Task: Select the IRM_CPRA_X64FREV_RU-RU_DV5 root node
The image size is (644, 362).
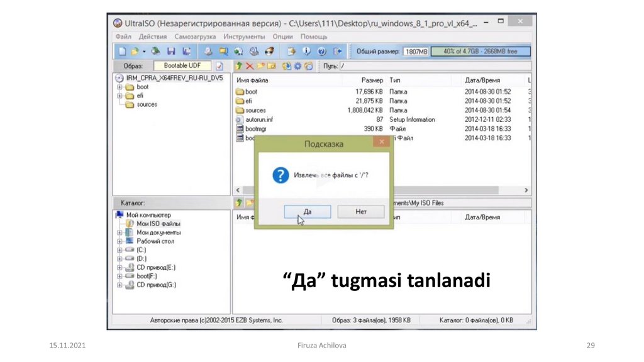Action: point(175,78)
